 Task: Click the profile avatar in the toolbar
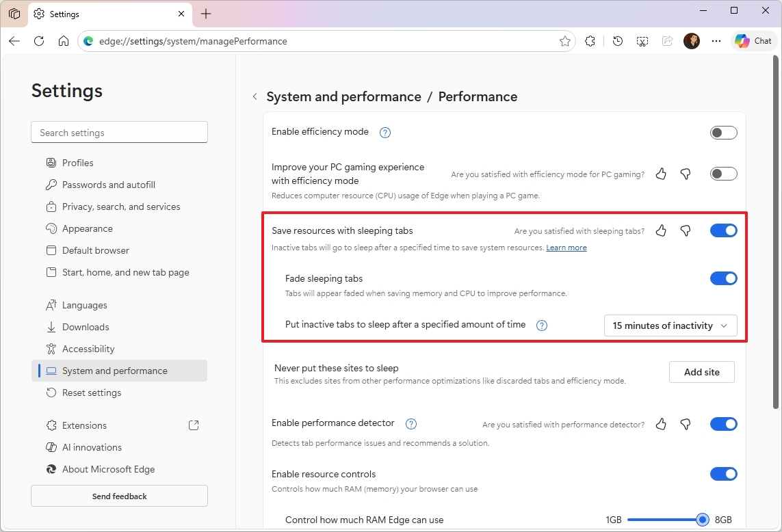[x=692, y=40]
